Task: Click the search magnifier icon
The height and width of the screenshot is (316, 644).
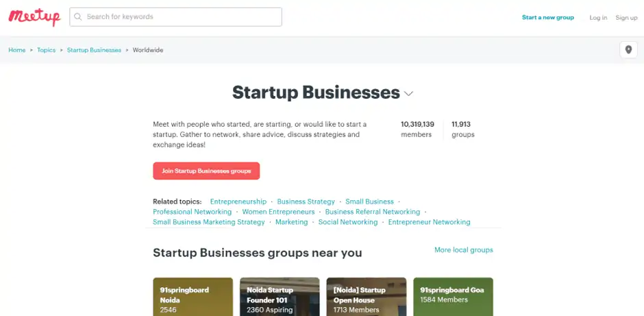Action: pos(78,17)
